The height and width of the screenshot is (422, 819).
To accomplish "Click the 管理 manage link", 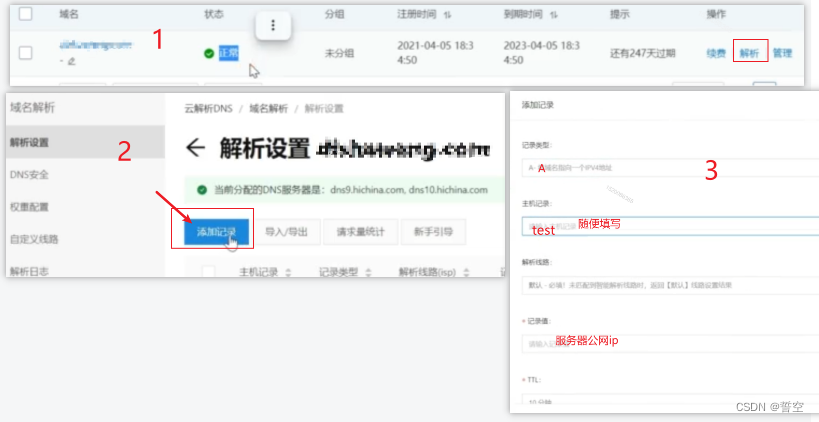I will [x=782, y=53].
